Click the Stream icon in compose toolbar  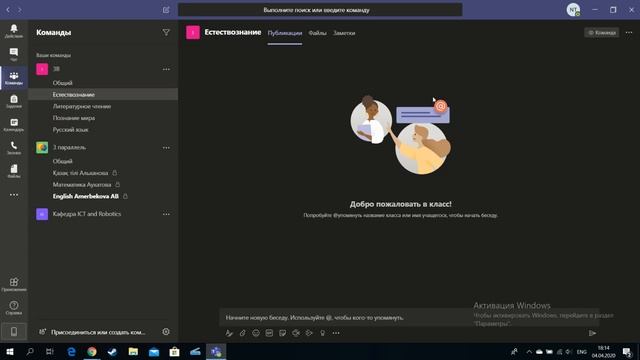coord(309,333)
